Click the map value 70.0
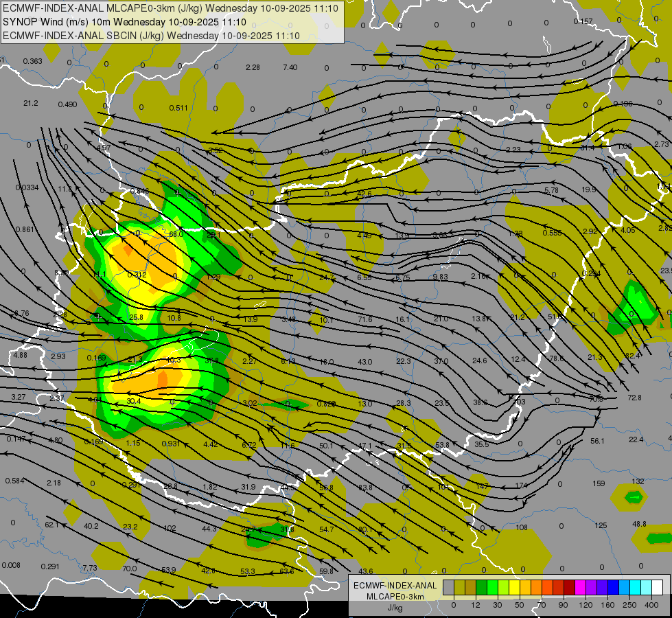672x618 pixels. pos(129,569)
